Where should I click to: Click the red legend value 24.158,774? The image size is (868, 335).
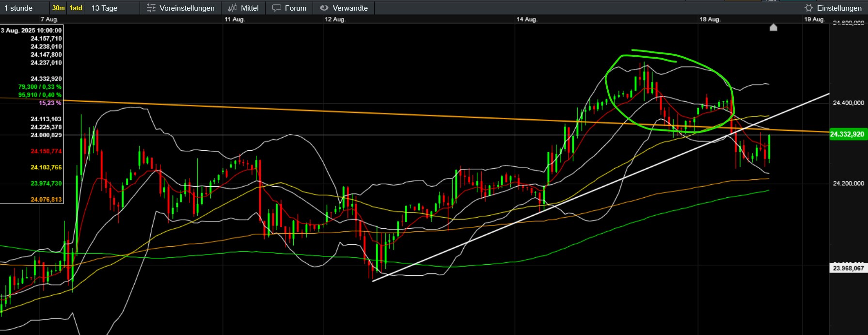[46, 151]
